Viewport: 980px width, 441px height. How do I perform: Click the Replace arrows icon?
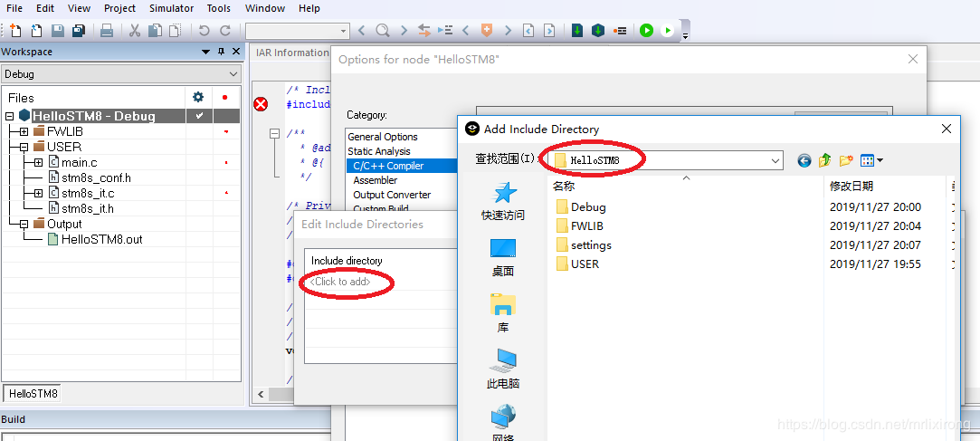click(424, 30)
